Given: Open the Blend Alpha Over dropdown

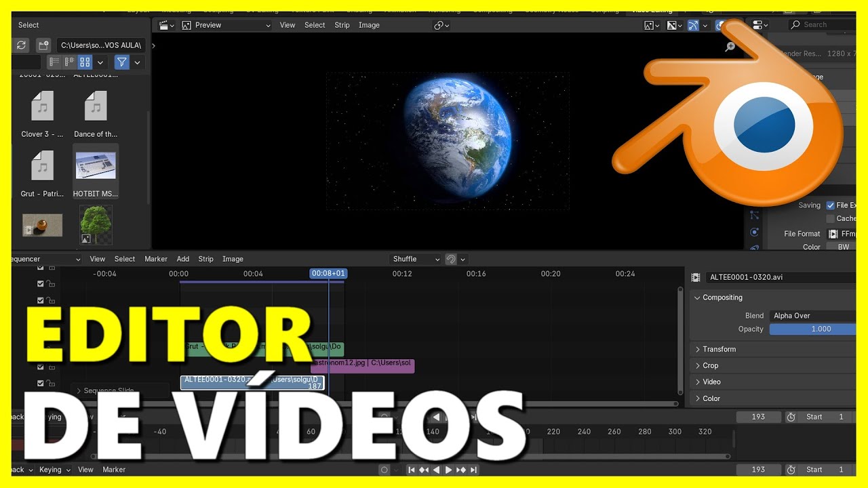Looking at the screenshot, I should click(x=812, y=316).
